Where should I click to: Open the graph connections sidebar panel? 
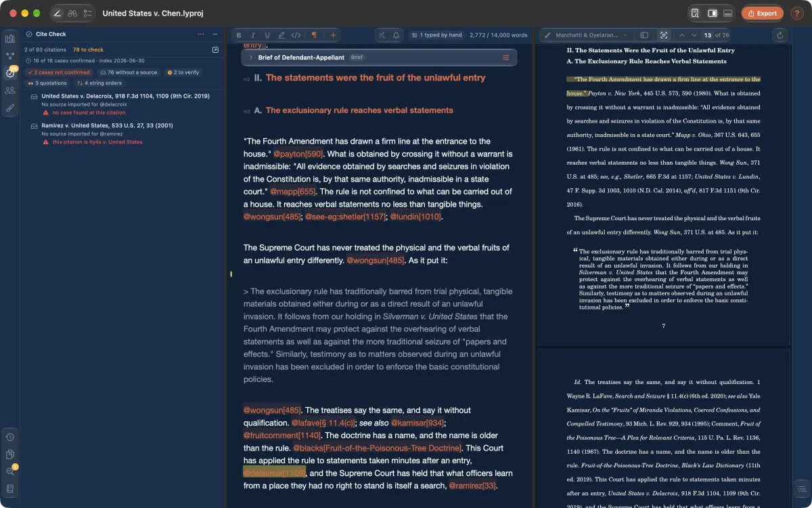pyautogui.click(x=10, y=56)
